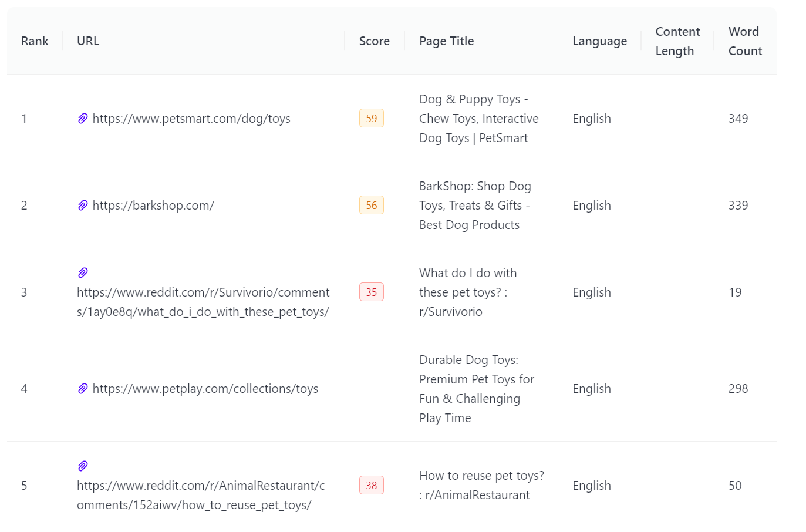Sort by the Score column header

(x=375, y=41)
